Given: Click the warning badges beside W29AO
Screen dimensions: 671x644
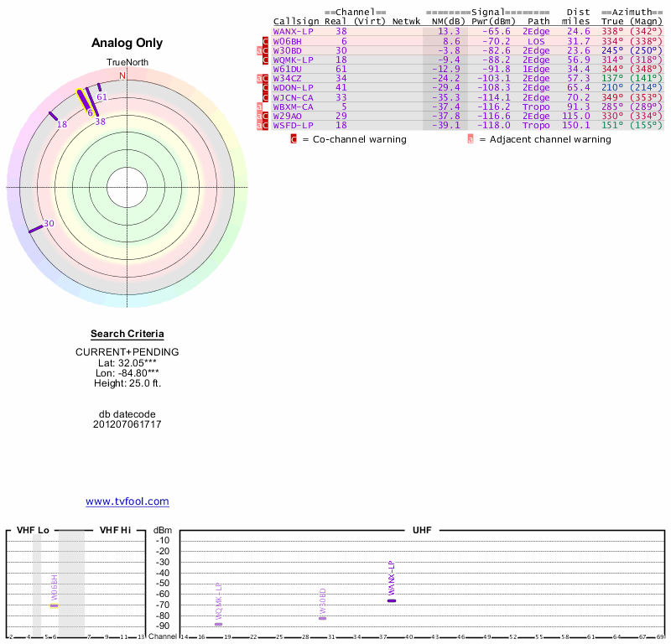Looking at the screenshot, I should (263, 116).
